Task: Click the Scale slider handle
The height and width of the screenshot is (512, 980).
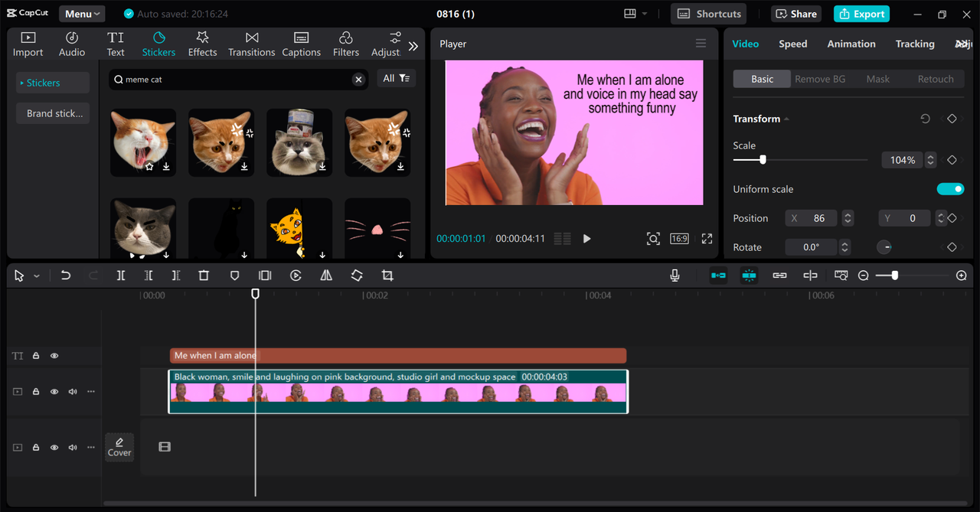Action: tap(763, 160)
